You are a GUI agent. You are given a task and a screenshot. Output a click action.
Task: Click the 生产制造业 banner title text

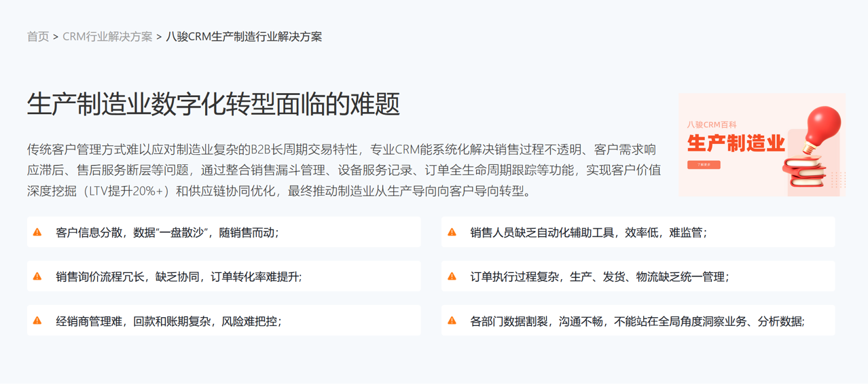736,143
